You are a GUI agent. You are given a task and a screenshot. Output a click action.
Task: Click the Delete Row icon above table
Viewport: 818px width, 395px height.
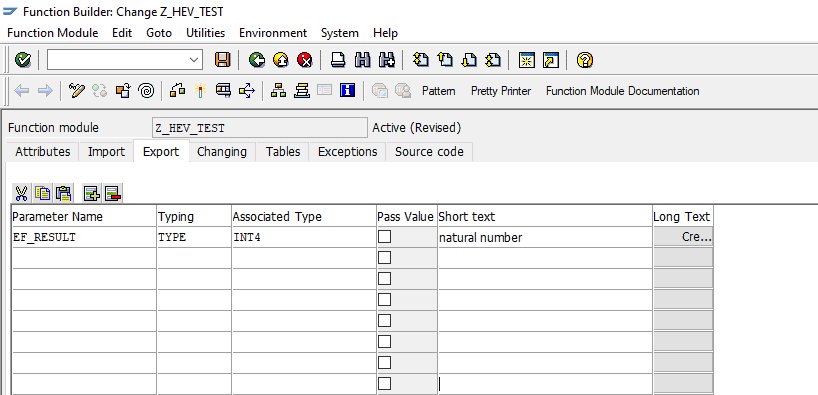(x=113, y=194)
